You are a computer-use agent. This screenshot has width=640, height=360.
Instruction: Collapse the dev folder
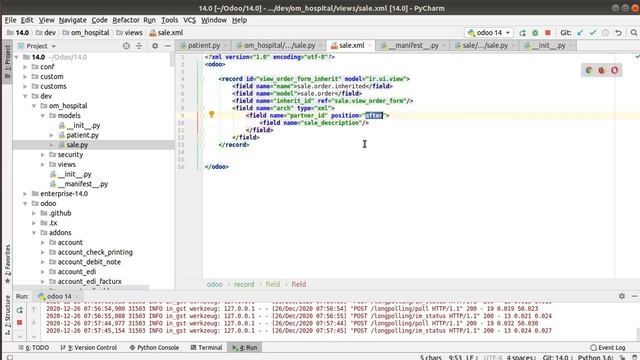tap(25, 96)
